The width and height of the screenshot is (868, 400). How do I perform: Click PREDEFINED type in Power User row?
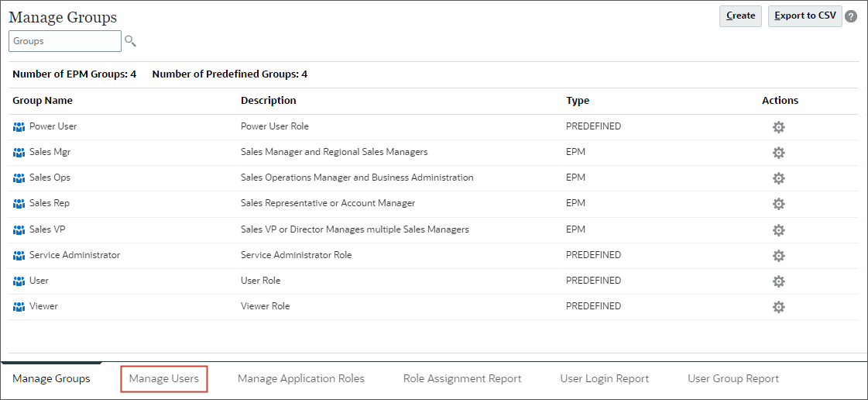pyautogui.click(x=593, y=126)
